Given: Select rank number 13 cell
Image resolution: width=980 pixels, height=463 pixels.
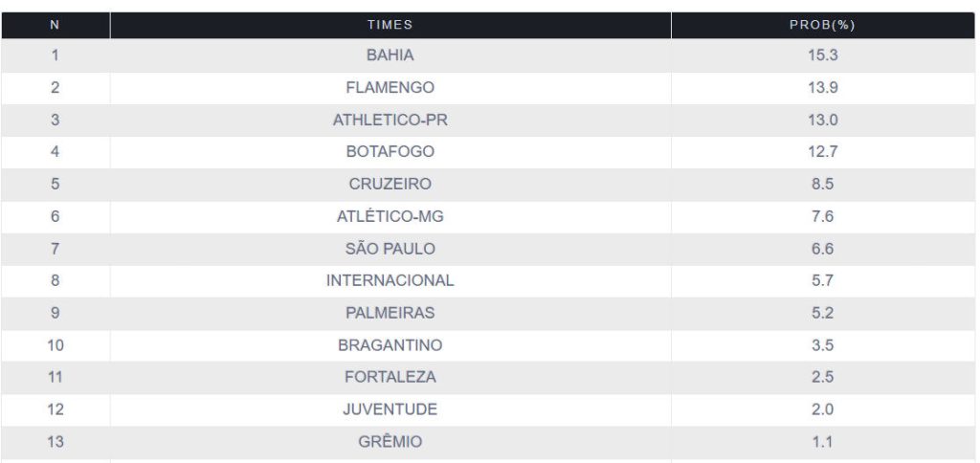Looking at the screenshot, I should pyautogui.click(x=55, y=442).
